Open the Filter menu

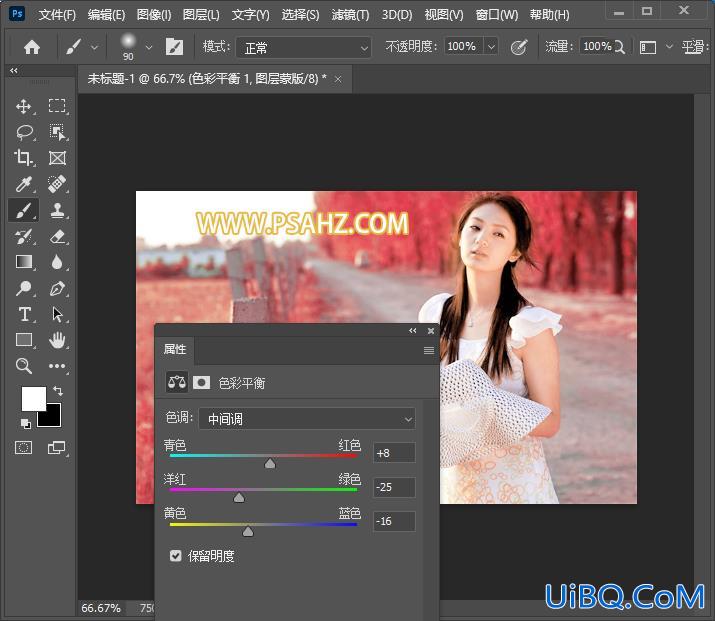tap(350, 15)
